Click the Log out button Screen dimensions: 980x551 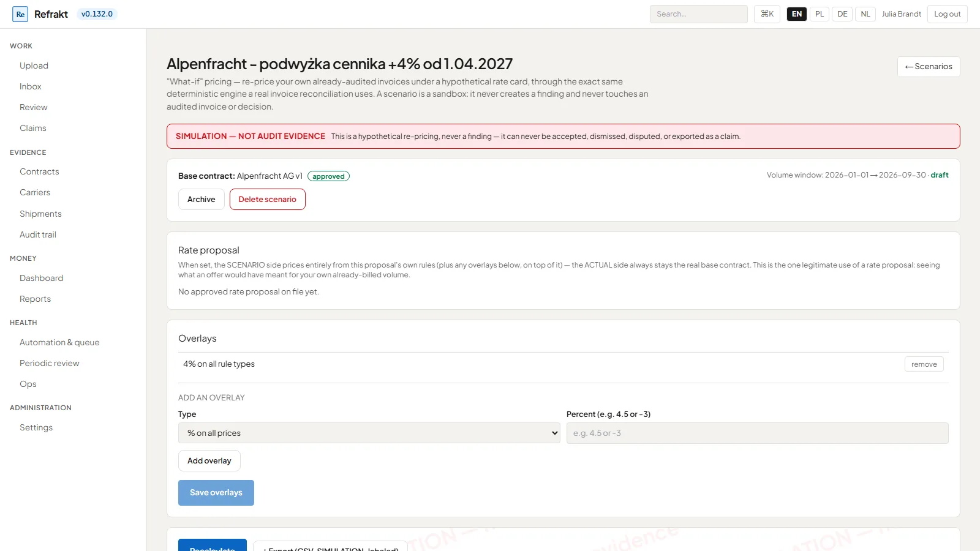[947, 14]
